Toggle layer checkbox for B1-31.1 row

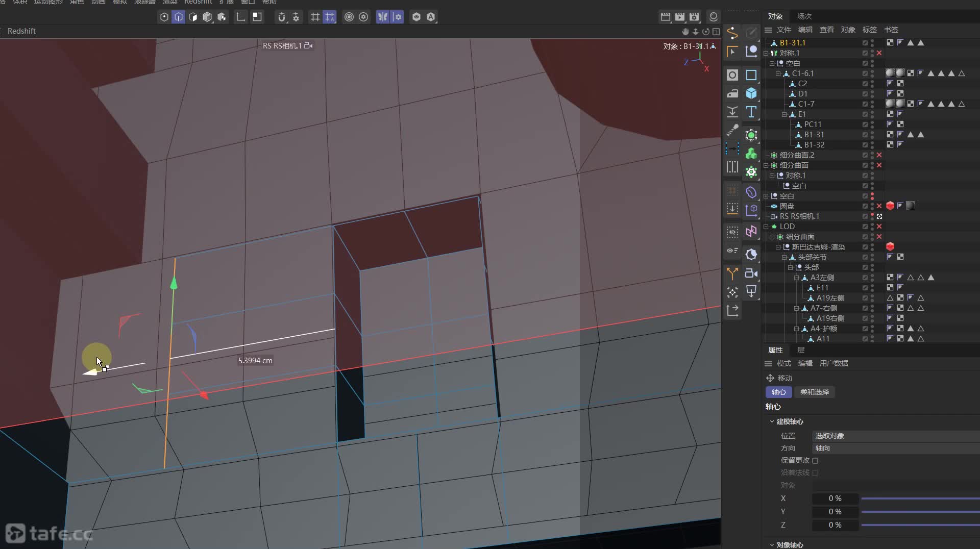point(865,43)
